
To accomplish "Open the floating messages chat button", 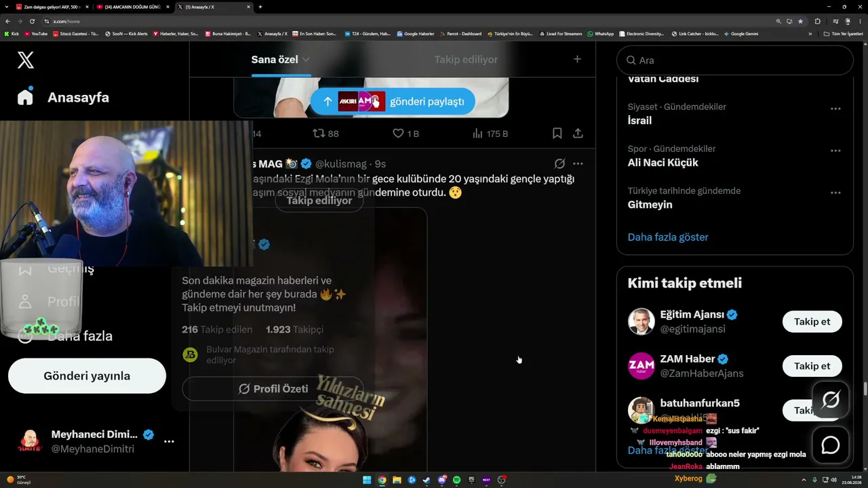I will tap(831, 445).
